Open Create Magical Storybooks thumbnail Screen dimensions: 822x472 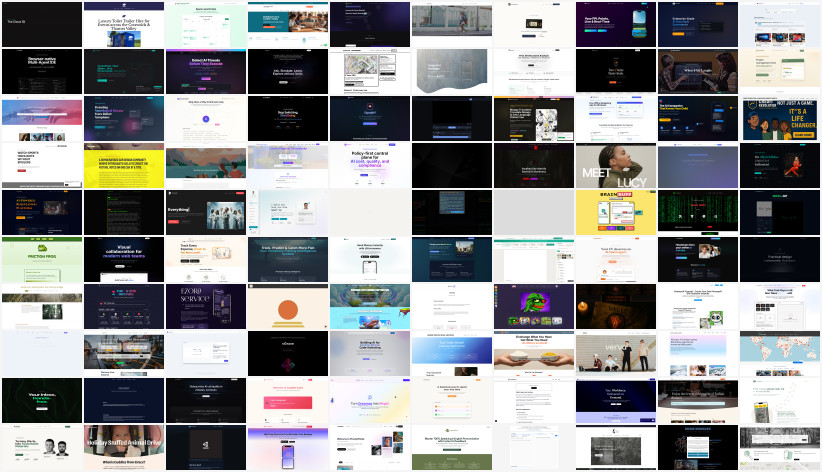[x=288, y=166]
